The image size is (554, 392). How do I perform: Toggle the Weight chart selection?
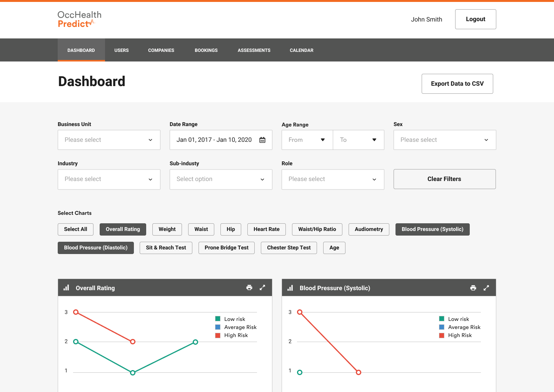coord(167,229)
